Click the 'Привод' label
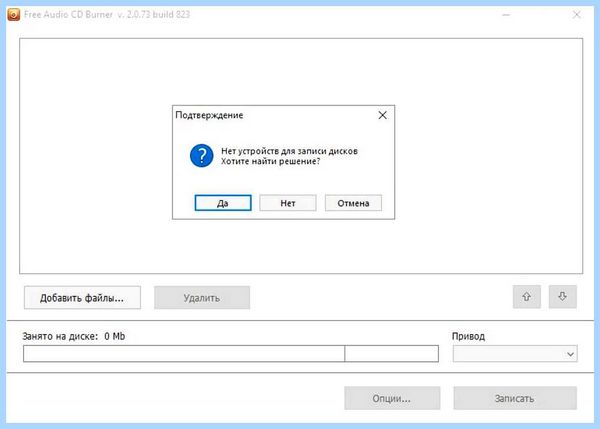Viewport: 600px width, 429px height. click(x=468, y=336)
